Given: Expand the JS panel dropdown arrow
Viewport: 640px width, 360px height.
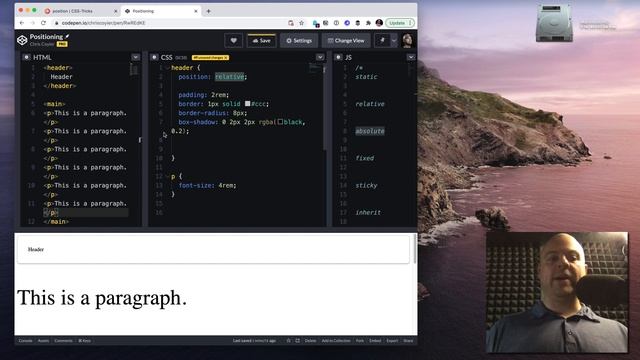Looking at the screenshot, I should tap(411, 58).
